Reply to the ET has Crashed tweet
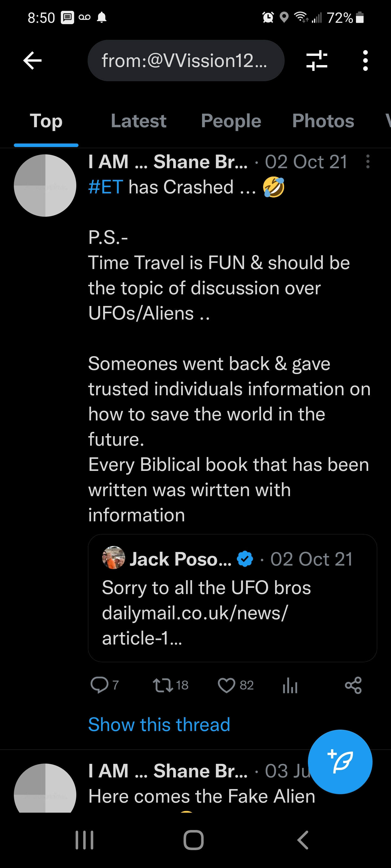 [99, 685]
